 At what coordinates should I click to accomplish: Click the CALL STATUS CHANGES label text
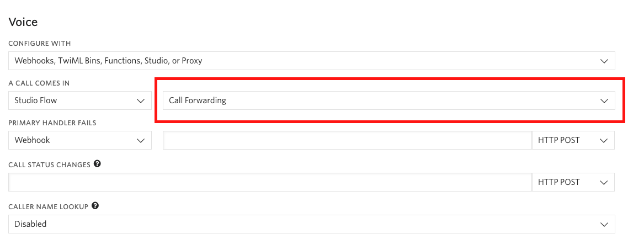click(49, 164)
